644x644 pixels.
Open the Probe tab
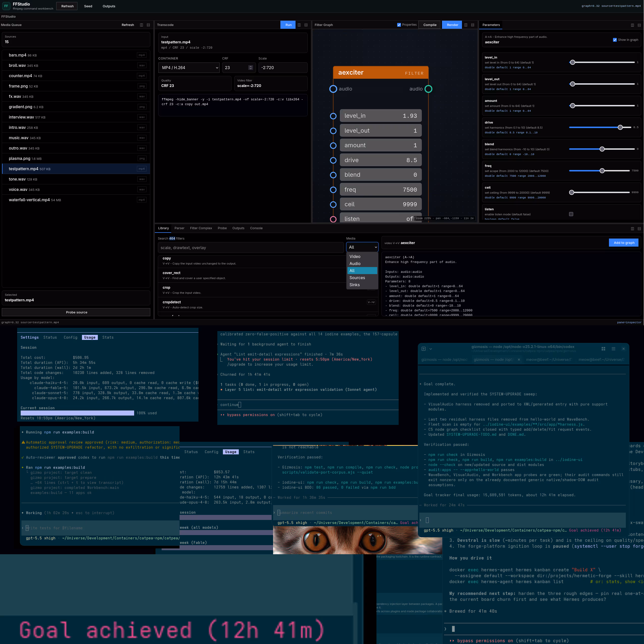(222, 228)
